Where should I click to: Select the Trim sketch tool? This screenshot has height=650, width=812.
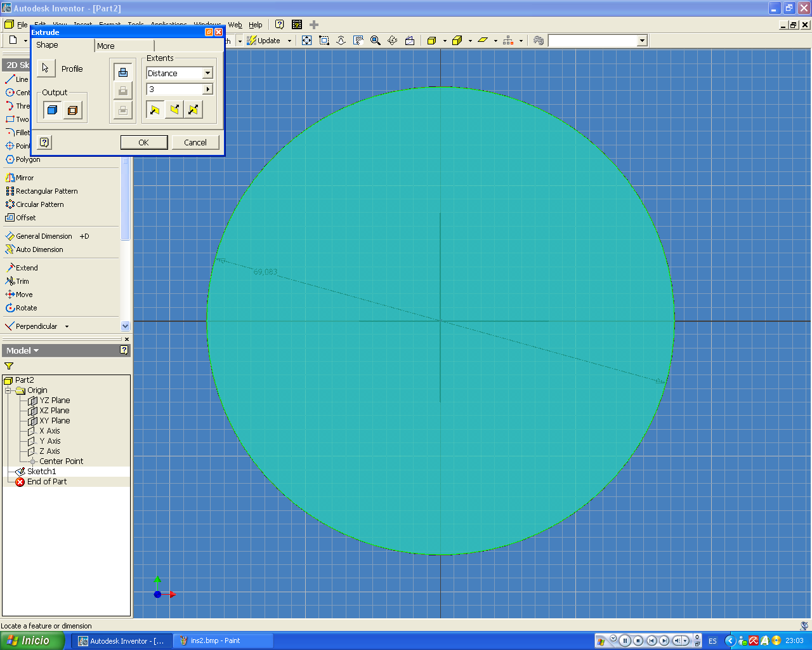[17, 281]
